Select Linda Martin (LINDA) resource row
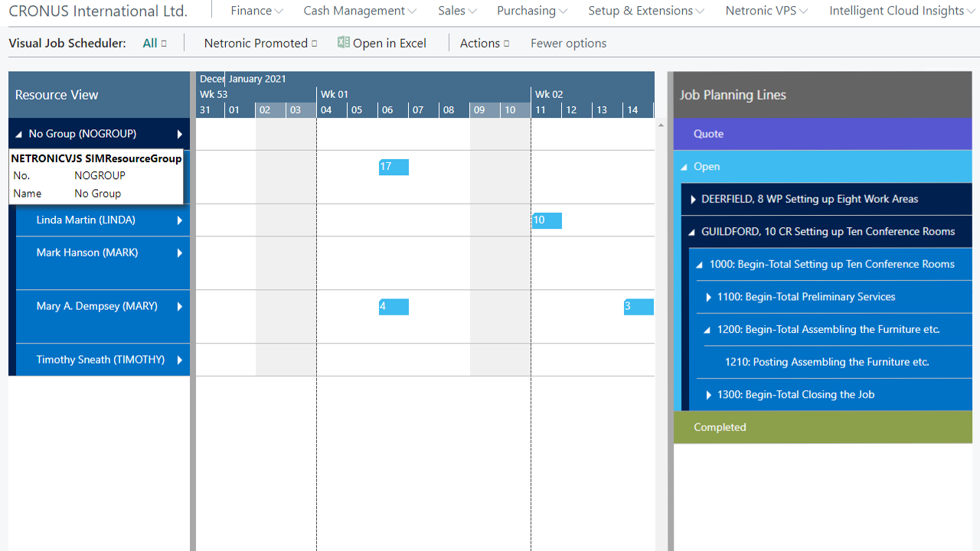Image resolution: width=980 pixels, height=551 pixels. [103, 220]
